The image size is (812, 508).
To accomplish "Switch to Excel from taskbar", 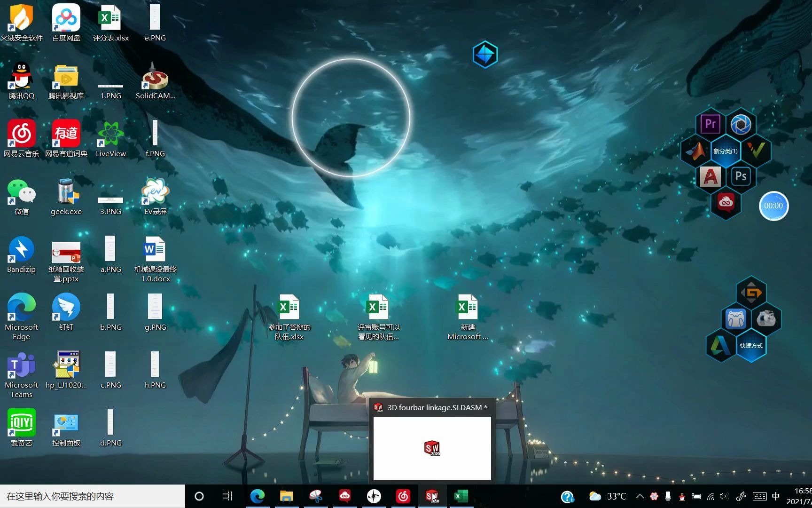I will tap(461, 496).
